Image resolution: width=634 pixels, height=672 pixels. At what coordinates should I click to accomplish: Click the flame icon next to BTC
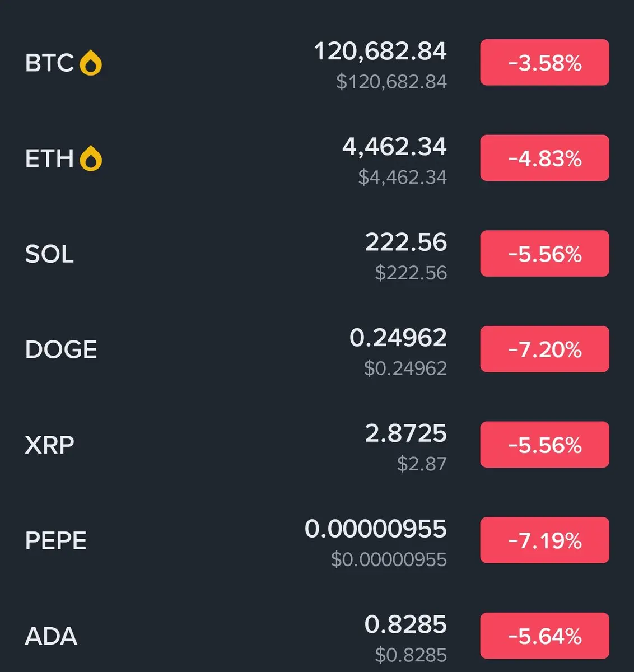91,63
